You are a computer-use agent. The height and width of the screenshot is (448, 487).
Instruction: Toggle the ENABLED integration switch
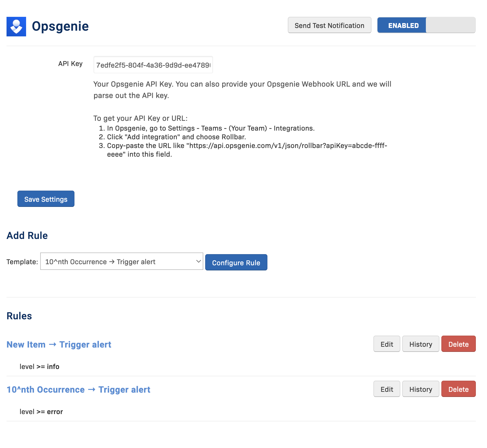[x=426, y=25]
